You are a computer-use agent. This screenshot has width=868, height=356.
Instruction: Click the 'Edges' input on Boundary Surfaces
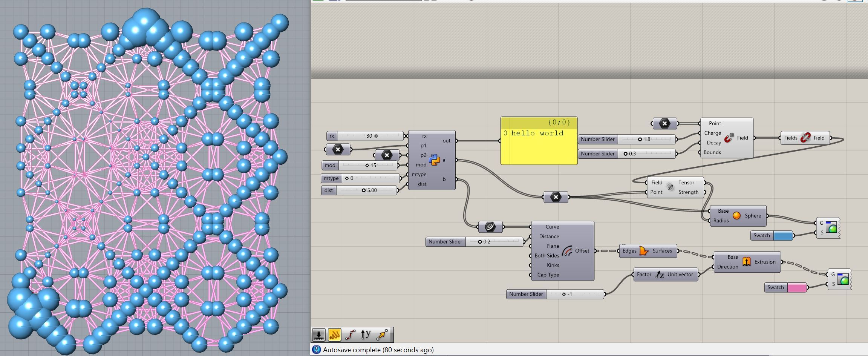point(629,251)
